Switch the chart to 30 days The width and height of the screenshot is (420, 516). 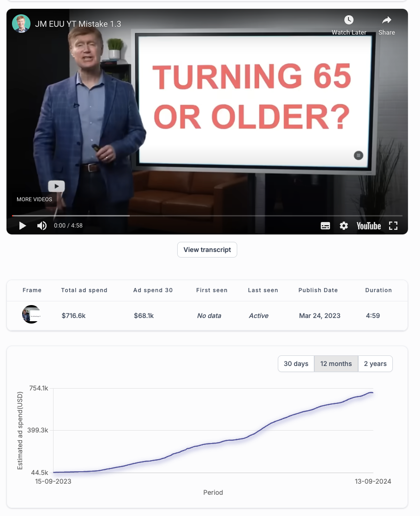(x=296, y=364)
